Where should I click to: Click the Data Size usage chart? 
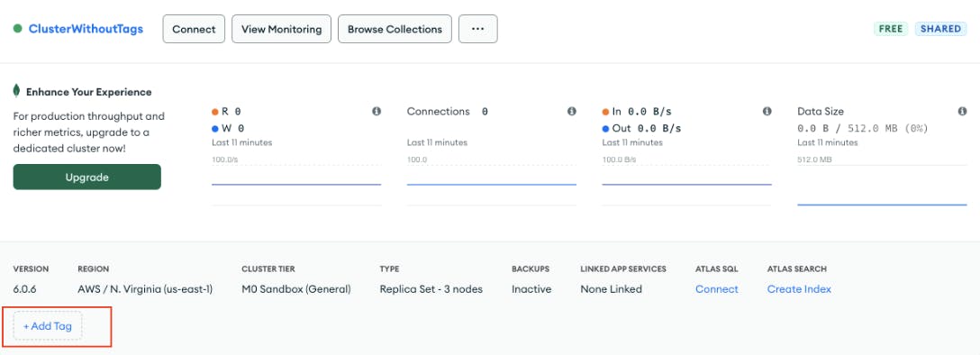point(882,185)
